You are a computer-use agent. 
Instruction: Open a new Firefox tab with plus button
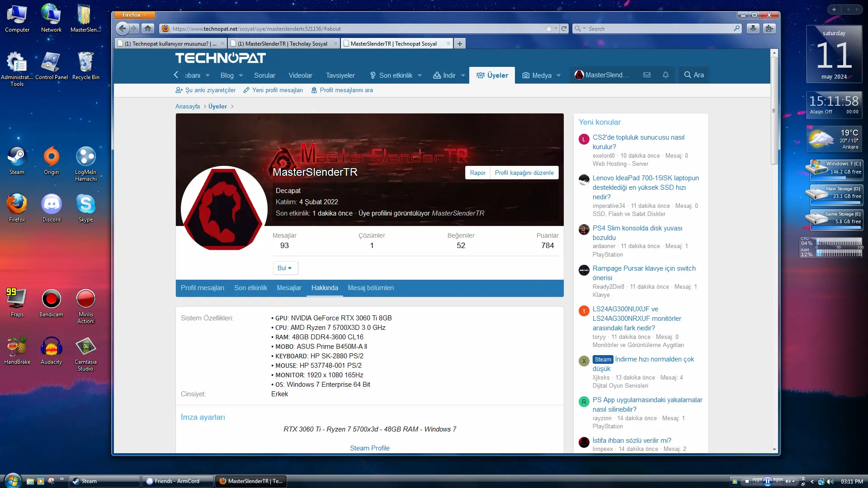tap(459, 43)
